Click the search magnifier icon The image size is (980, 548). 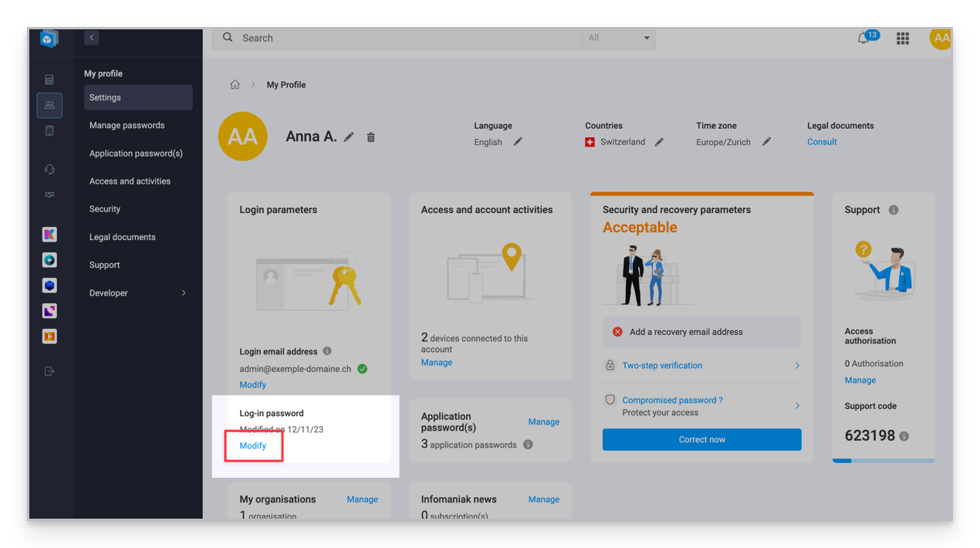(228, 37)
